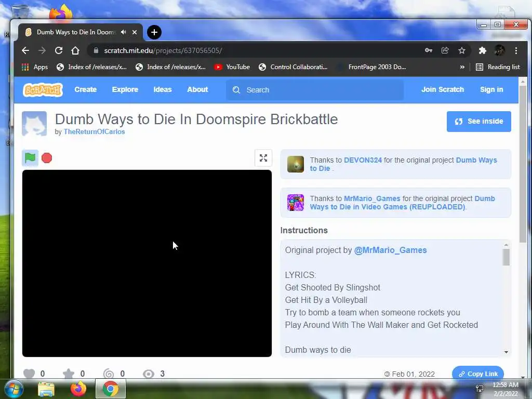Click the views eye icon
This screenshot has height=399, width=532.
point(148,374)
